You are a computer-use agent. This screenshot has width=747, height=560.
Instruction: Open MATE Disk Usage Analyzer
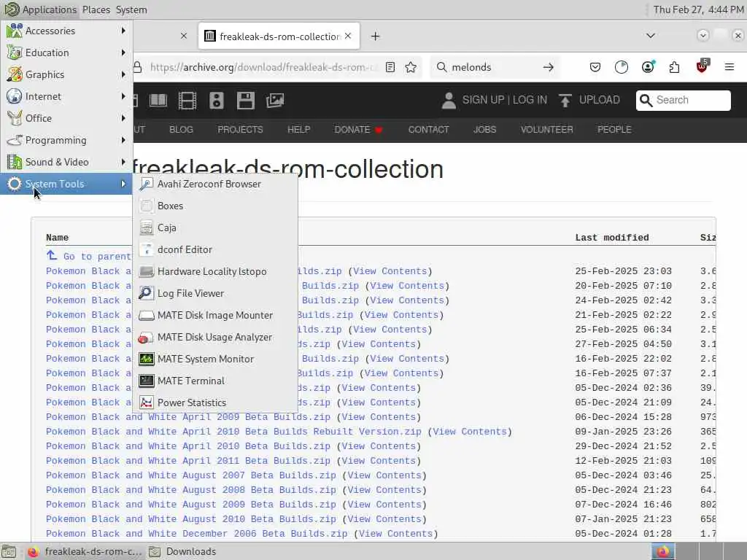pyautogui.click(x=215, y=337)
